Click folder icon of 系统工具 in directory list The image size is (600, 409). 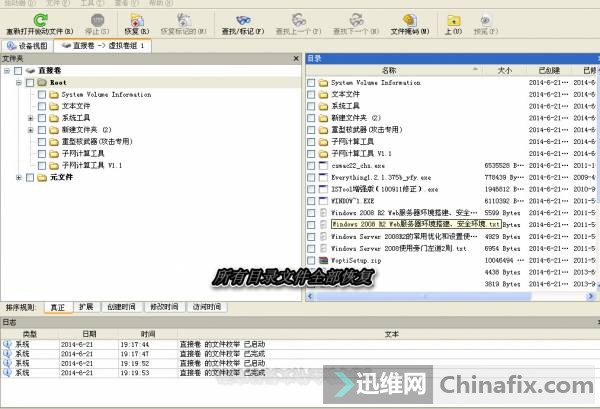click(323, 106)
